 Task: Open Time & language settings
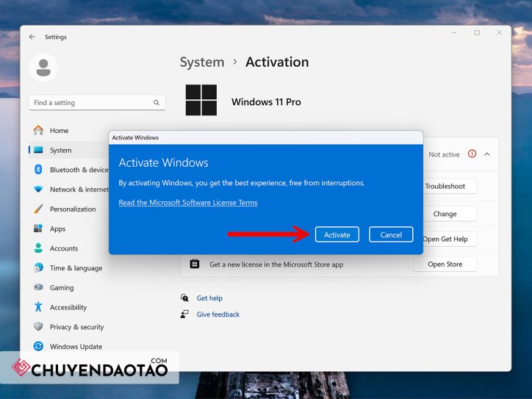coord(76,268)
